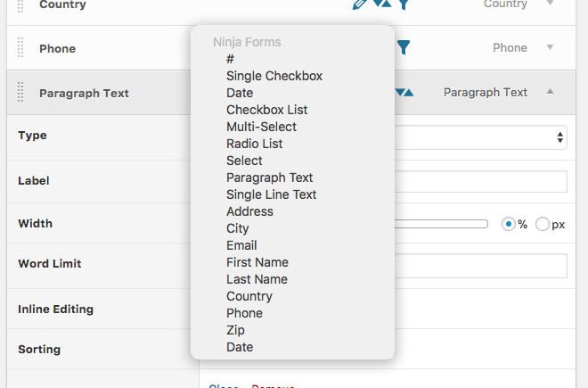The image size is (588, 388).
Task: Open the Type select dropdown
Action: coord(481,137)
